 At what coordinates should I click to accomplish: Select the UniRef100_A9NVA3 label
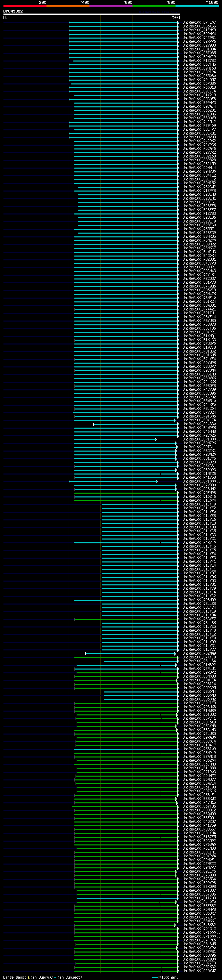click(199, 137)
